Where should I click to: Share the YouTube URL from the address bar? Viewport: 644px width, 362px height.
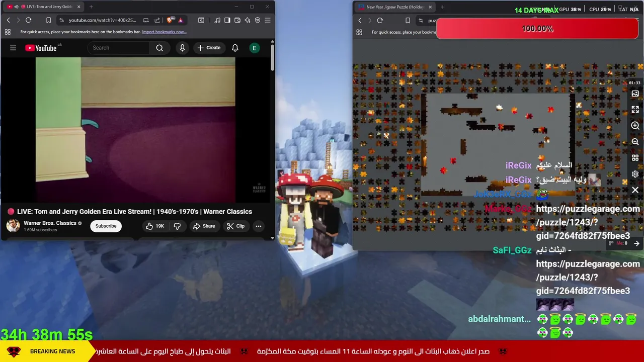pos(157,20)
